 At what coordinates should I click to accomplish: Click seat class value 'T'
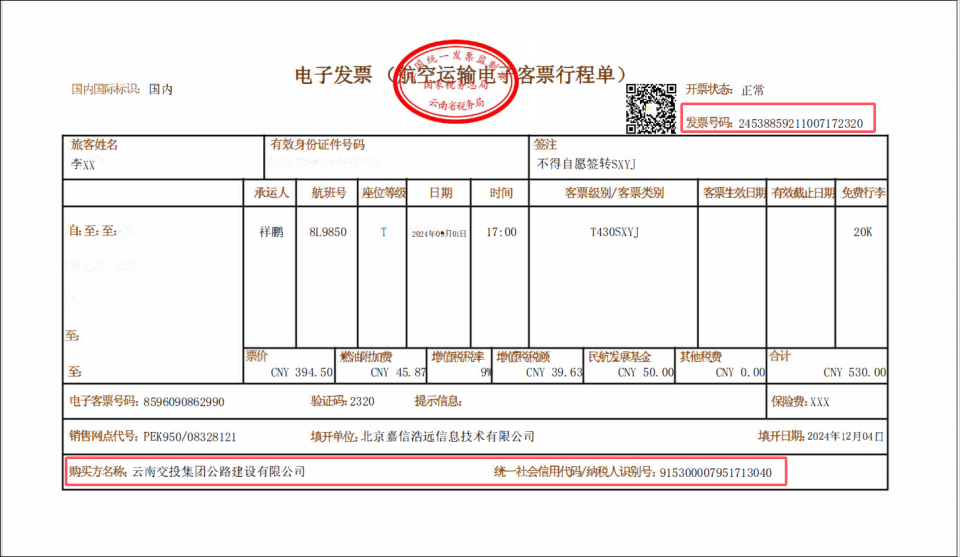(x=383, y=232)
